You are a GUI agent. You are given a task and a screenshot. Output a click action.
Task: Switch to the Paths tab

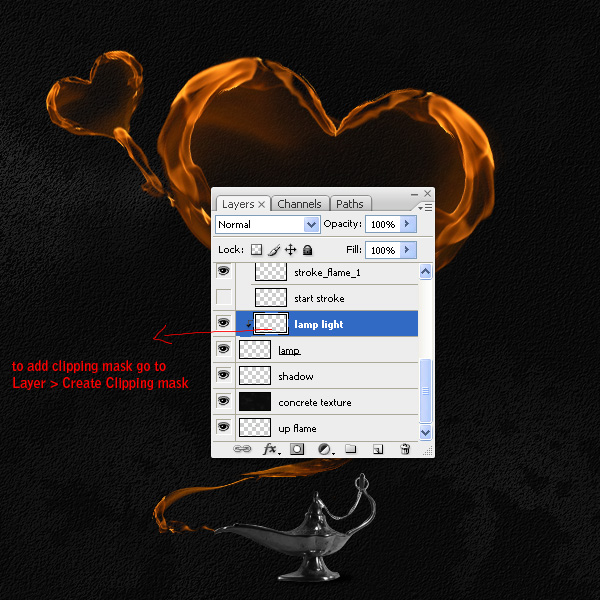pos(350,204)
